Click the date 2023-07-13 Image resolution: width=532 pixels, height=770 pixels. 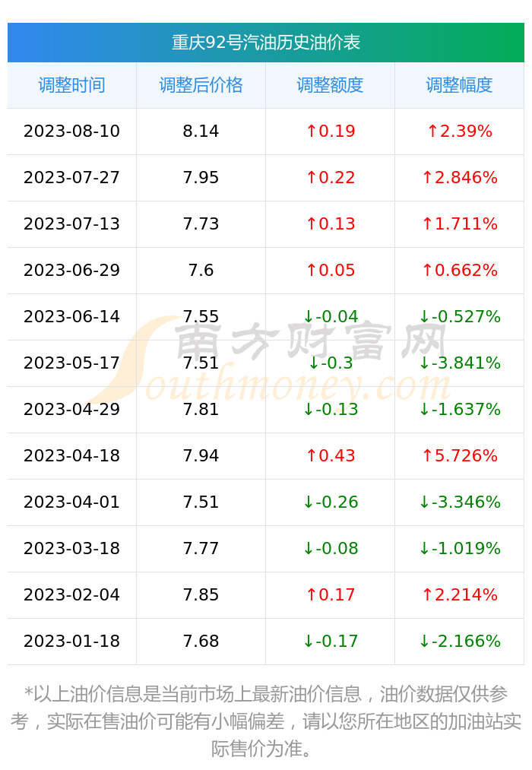[71, 224]
